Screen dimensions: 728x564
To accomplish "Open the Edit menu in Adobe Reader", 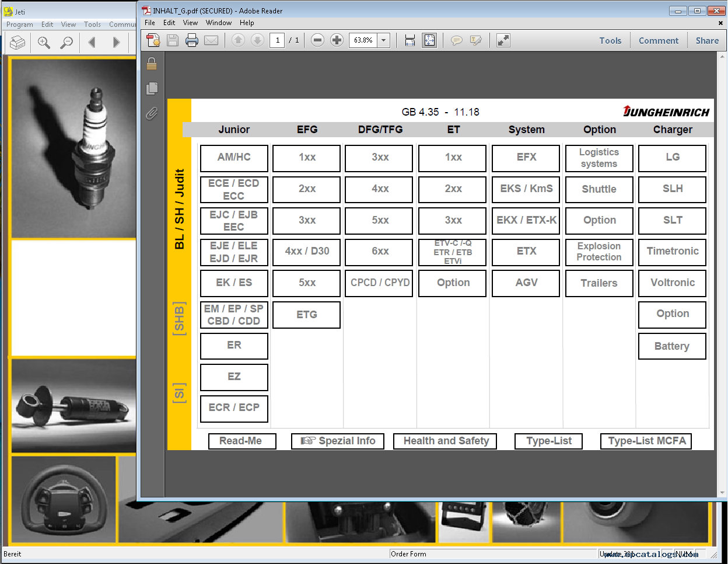I will point(169,23).
